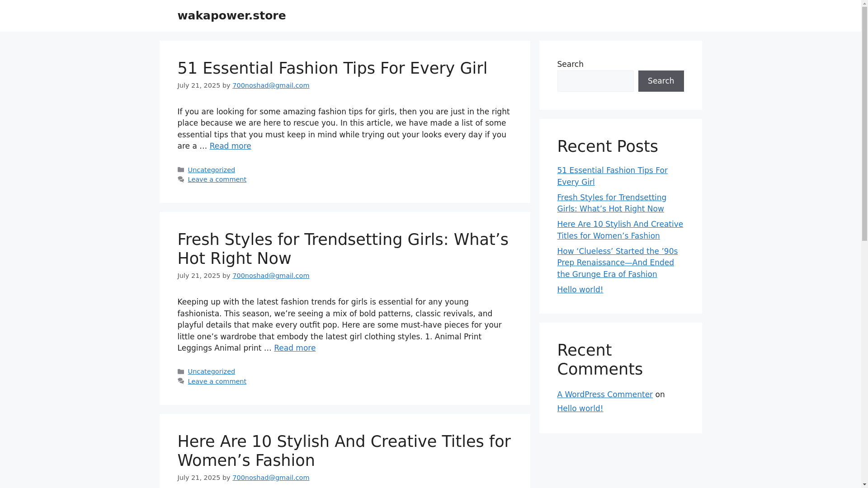Click Read more for 51 Essential Fashion Tips
This screenshot has width=868, height=488.
click(230, 146)
